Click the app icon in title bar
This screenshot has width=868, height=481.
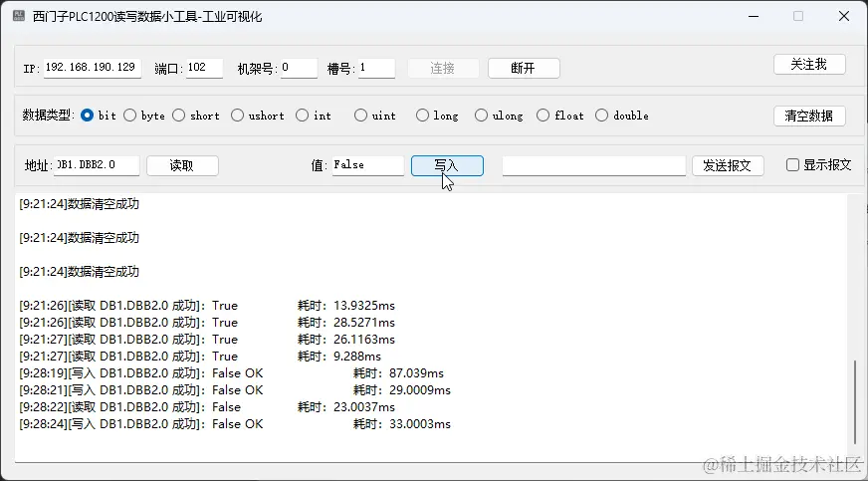(x=19, y=16)
